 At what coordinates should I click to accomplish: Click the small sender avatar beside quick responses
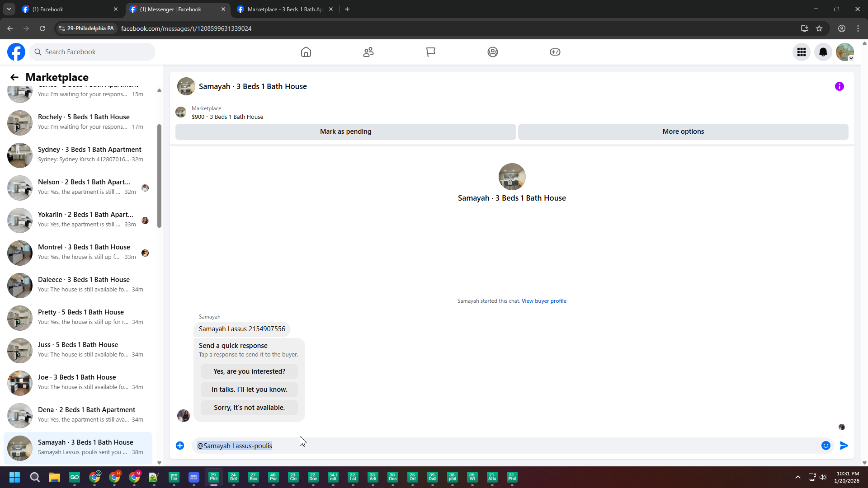(184, 416)
